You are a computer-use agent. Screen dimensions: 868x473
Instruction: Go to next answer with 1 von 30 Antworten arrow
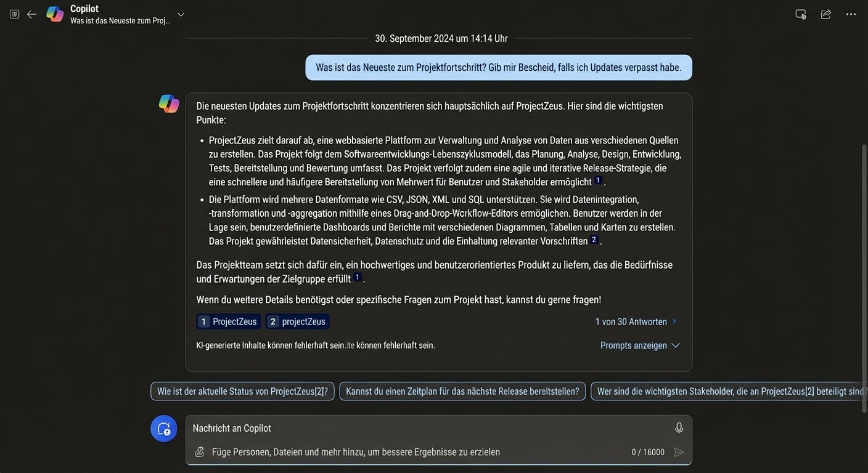(674, 321)
